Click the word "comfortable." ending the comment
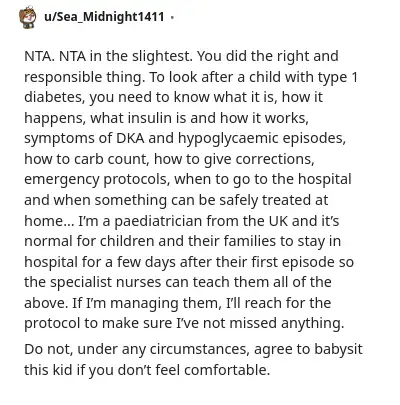This screenshot has width=400, height=405. tap(227, 370)
